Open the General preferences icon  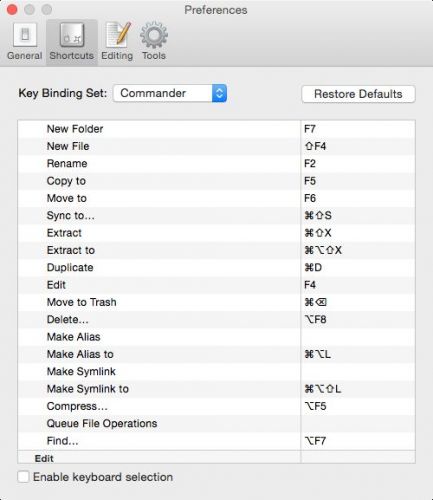coord(25,35)
